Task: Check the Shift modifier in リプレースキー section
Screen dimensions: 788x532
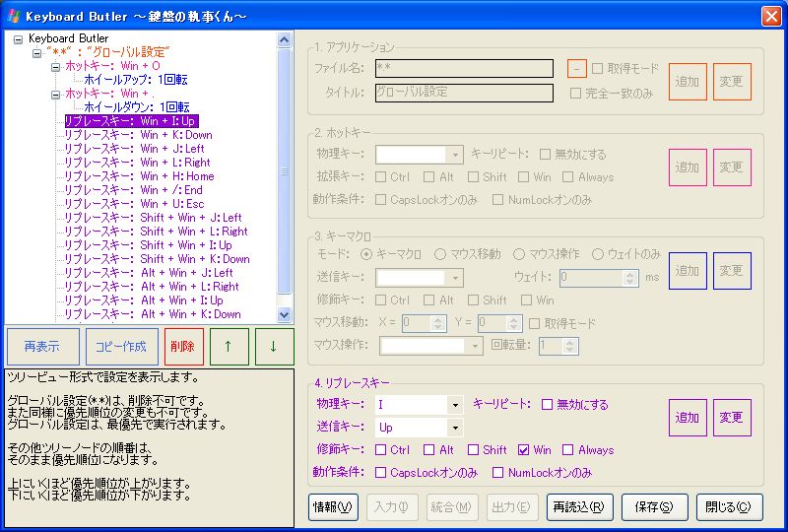Action: (x=473, y=449)
